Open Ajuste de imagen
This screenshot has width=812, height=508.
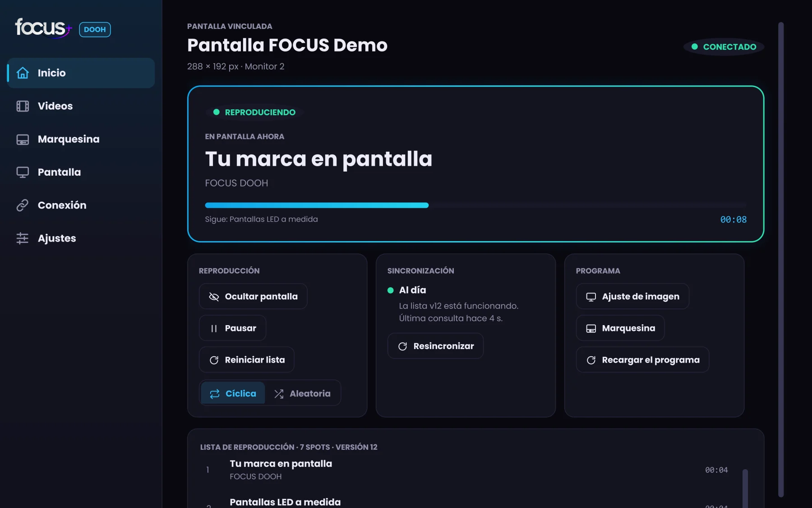click(632, 296)
